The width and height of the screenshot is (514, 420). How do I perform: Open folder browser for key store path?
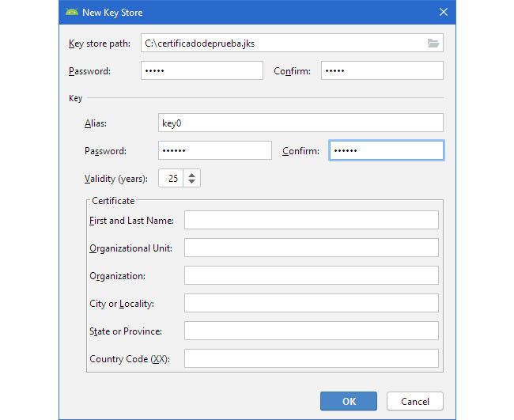coord(433,43)
